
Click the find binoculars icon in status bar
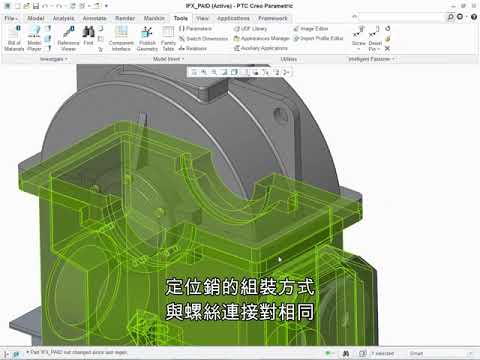click(346, 353)
